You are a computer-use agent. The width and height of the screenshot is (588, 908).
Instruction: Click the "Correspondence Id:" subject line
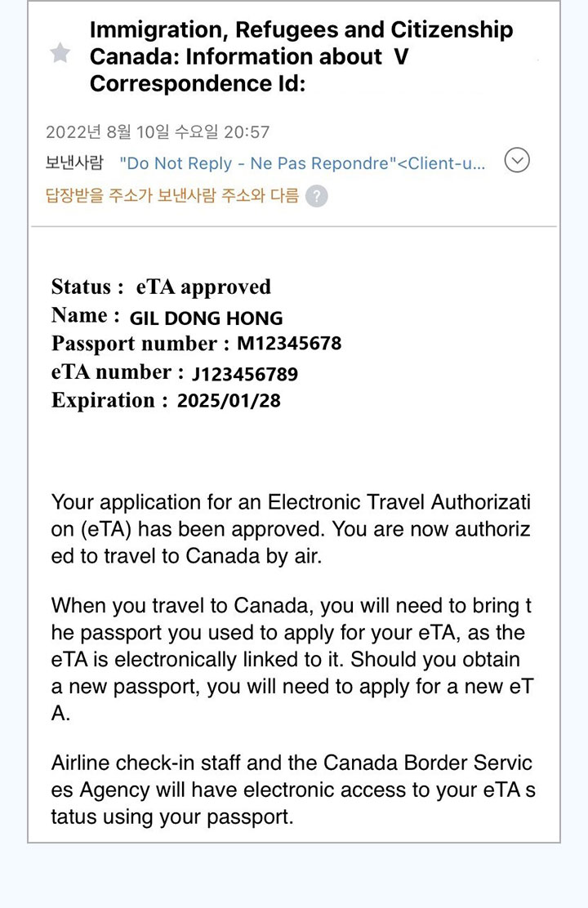[197, 83]
